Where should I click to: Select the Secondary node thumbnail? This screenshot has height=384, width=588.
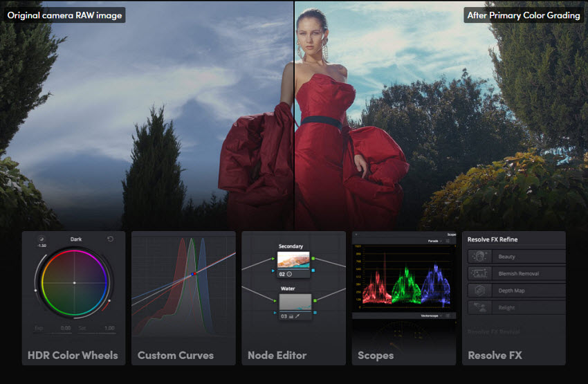(x=293, y=260)
